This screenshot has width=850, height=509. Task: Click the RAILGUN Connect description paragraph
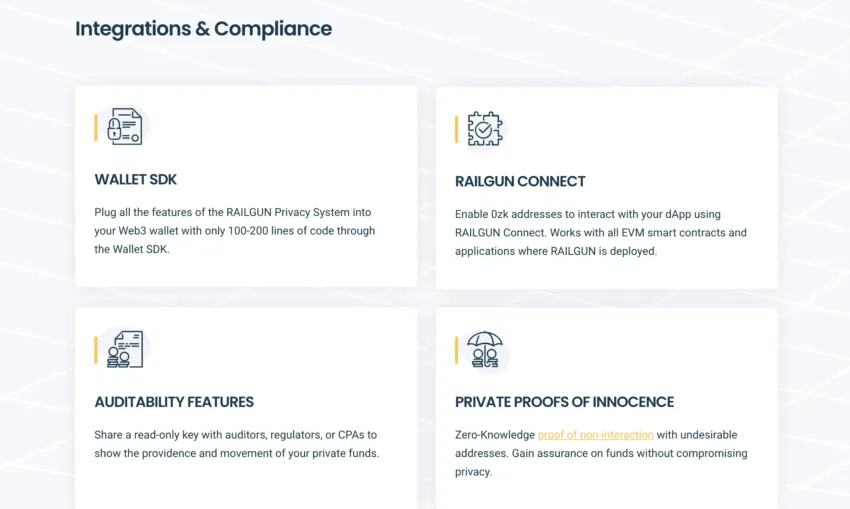[x=601, y=233]
